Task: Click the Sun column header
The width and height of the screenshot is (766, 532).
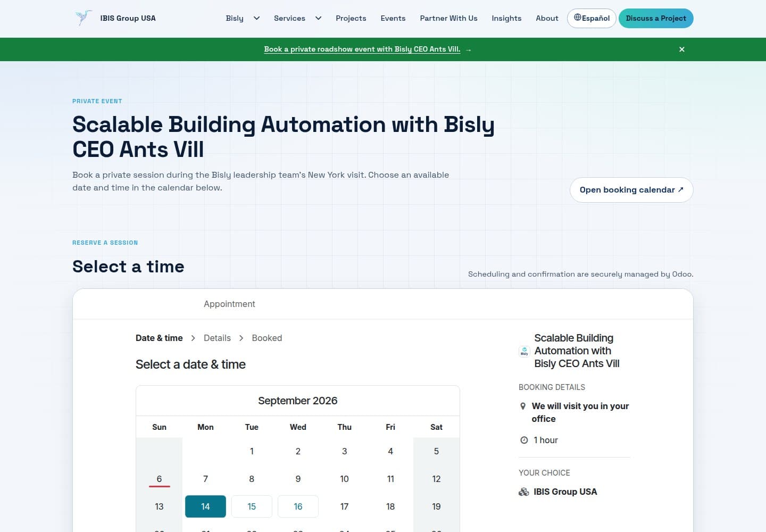Action: [x=159, y=427]
